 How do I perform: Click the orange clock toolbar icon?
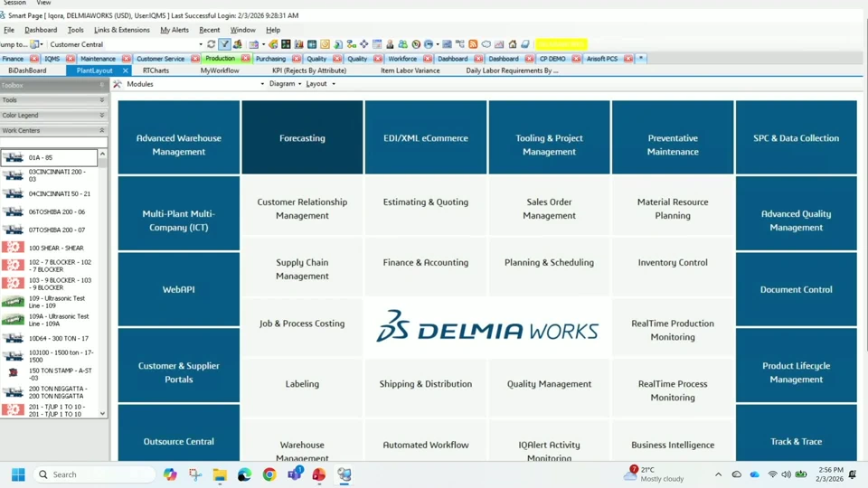(x=325, y=44)
